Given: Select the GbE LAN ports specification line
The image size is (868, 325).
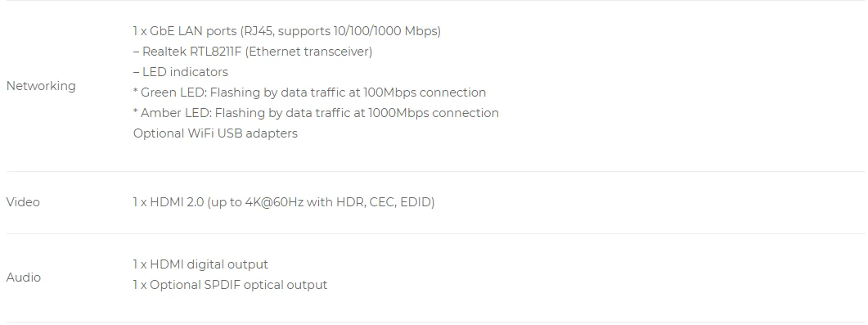Looking at the screenshot, I should 287,31.
